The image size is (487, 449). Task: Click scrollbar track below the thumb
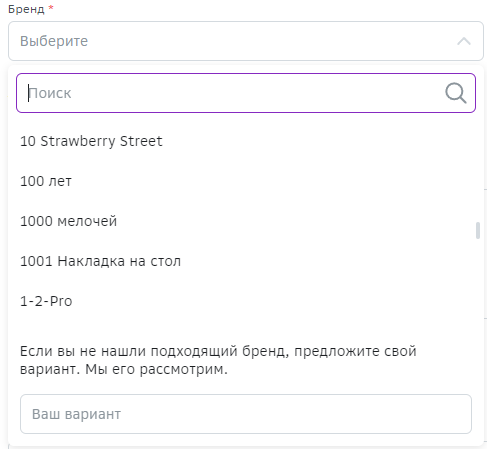coord(478,283)
